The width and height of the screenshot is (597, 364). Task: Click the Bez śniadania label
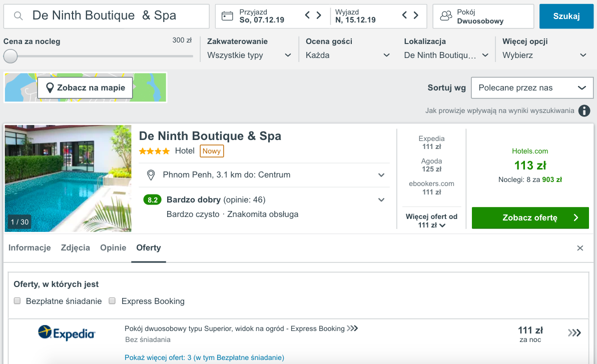click(148, 339)
